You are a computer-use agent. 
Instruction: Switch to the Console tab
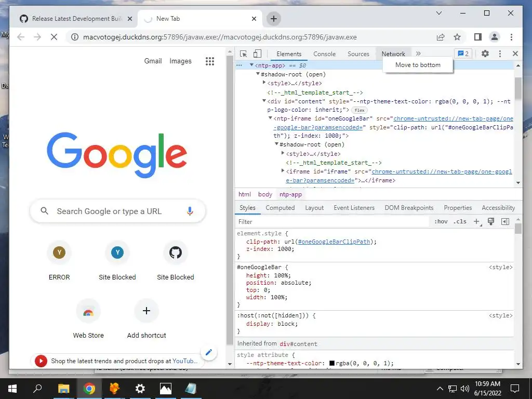point(324,54)
